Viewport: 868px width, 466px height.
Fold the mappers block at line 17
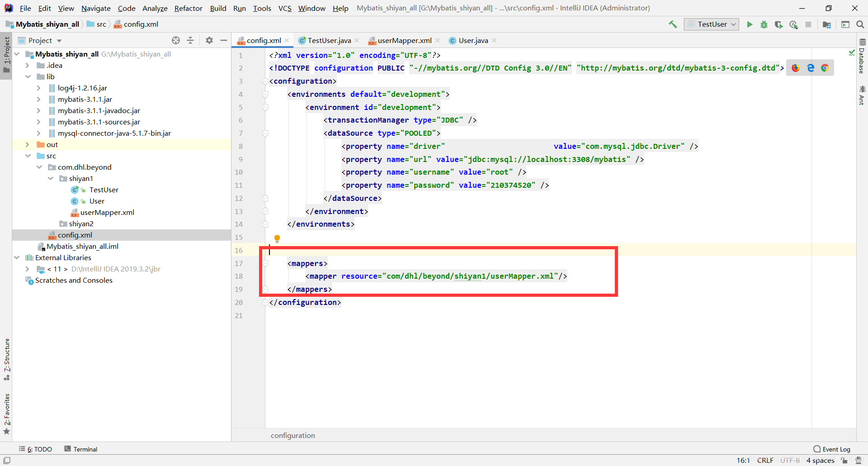265,263
